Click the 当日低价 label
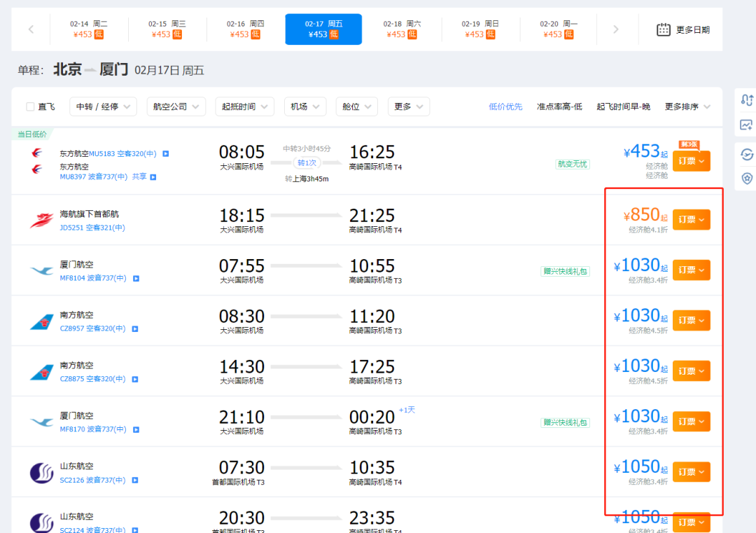Image resolution: width=756 pixels, height=533 pixels. click(32, 134)
